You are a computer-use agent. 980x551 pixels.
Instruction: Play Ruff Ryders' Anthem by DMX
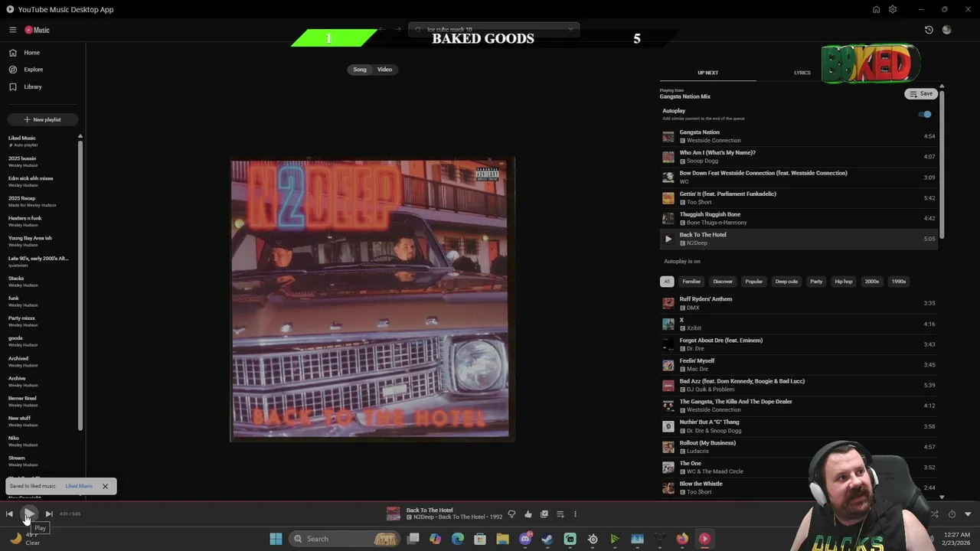pos(798,303)
